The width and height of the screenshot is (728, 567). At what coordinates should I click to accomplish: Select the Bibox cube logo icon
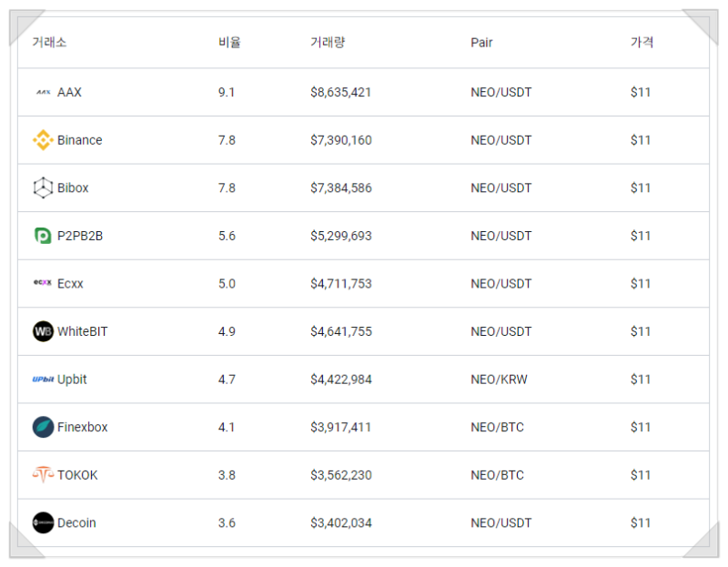[x=43, y=187]
